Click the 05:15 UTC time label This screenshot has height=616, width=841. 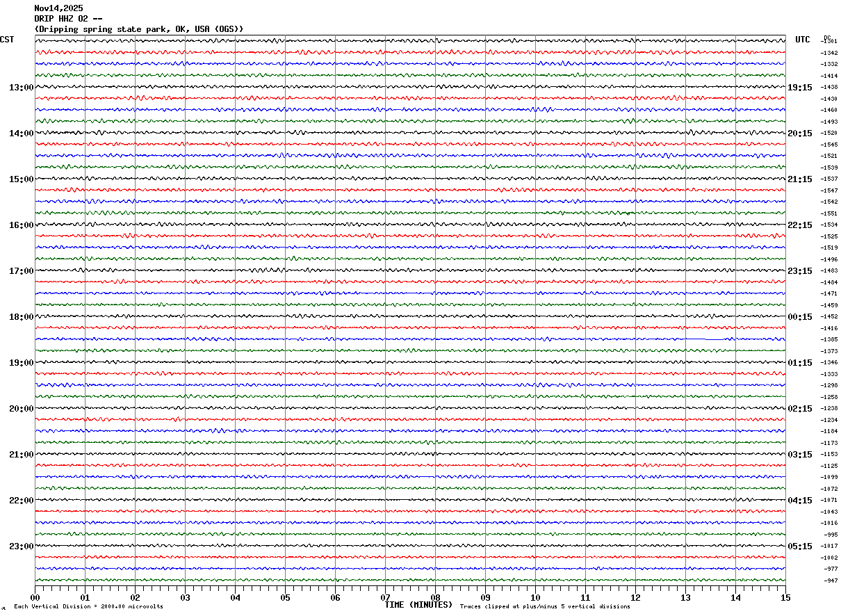(x=800, y=546)
